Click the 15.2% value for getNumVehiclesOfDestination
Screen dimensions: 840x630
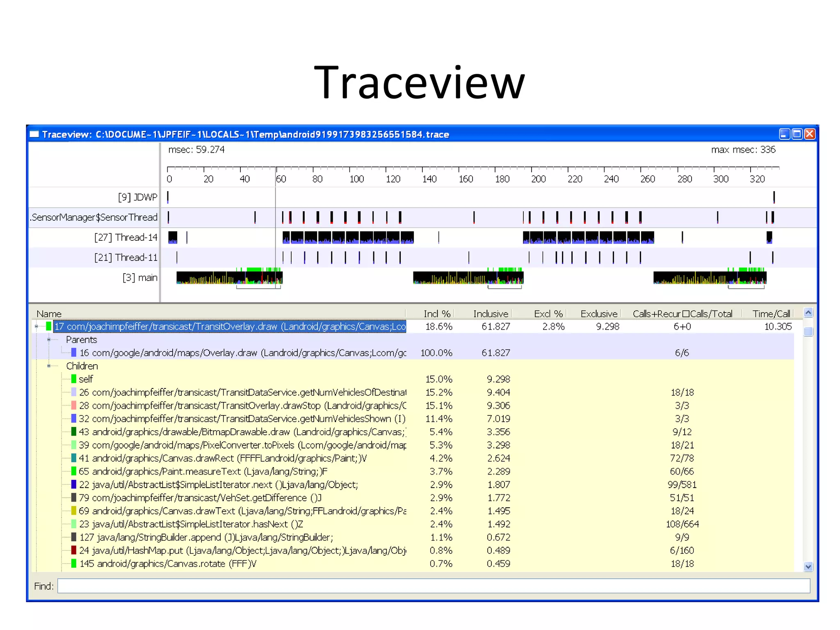(x=438, y=392)
